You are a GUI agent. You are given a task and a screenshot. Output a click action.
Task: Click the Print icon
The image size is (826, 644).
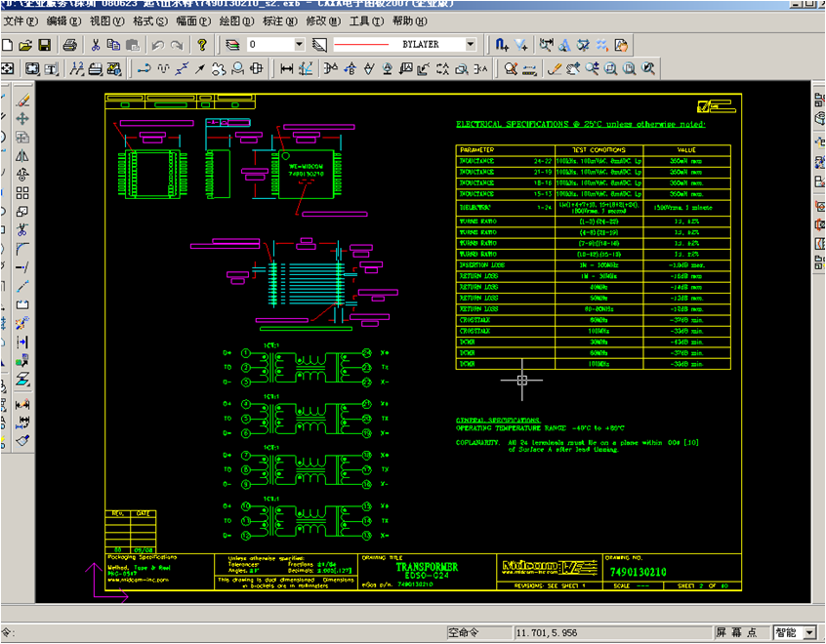70,45
